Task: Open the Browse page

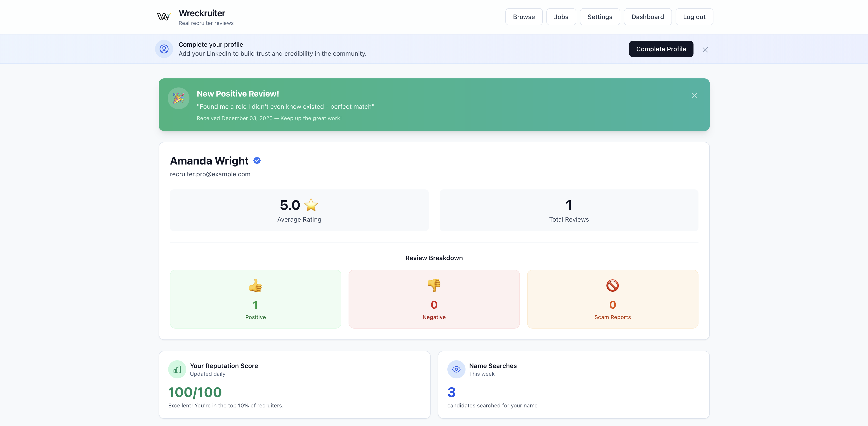Action: click(x=524, y=17)
